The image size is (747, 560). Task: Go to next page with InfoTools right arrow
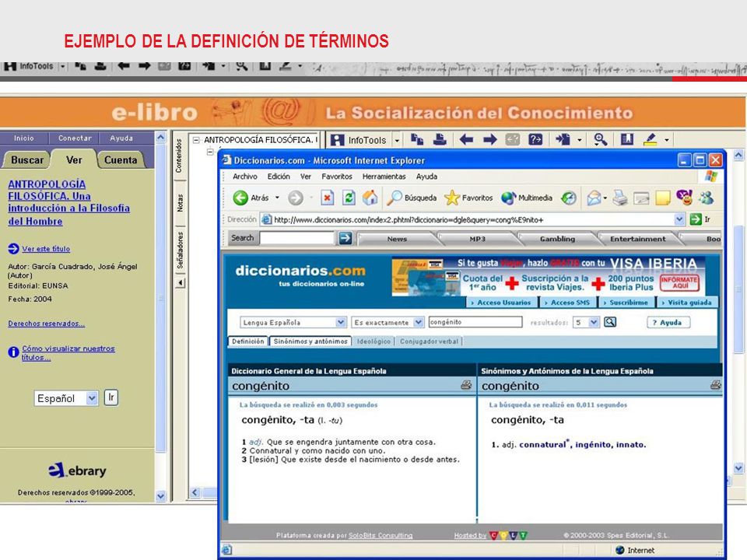coord(489,139)
